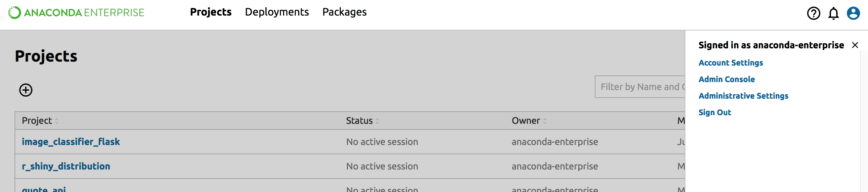
Task: Close the signed-in user panel
Action: point(854,45)
